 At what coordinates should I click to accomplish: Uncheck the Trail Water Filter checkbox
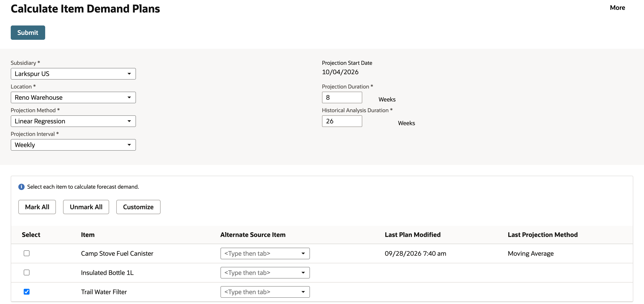(x=27, y=292)
